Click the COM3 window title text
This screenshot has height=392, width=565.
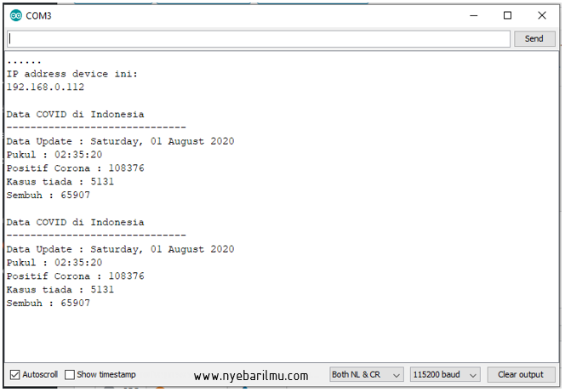pyautogui.click(x=38, y=16)
